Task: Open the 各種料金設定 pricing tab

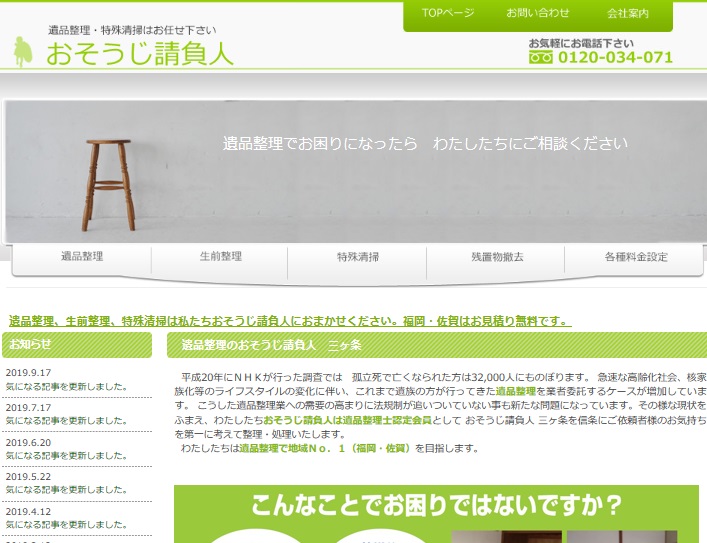Action: pos(635,257)
